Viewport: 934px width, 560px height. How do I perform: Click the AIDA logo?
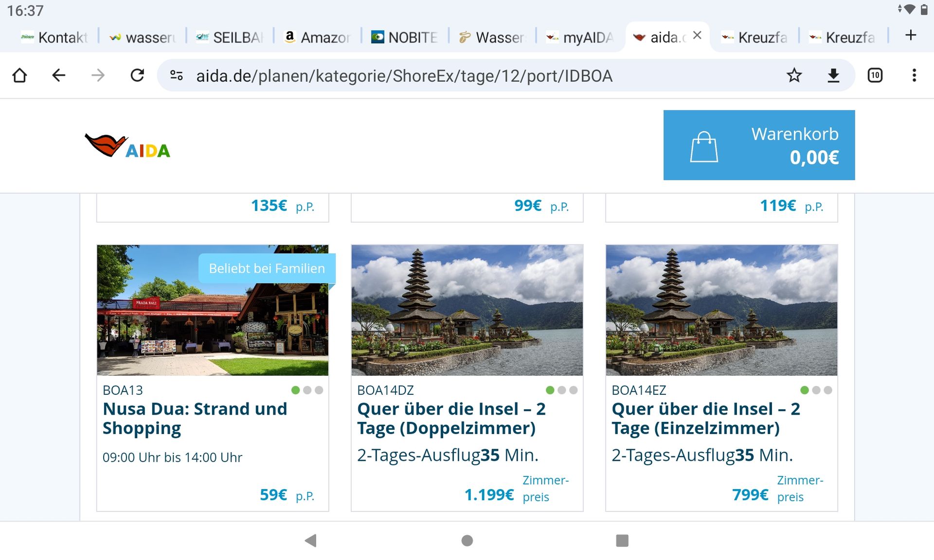point(127,146)
